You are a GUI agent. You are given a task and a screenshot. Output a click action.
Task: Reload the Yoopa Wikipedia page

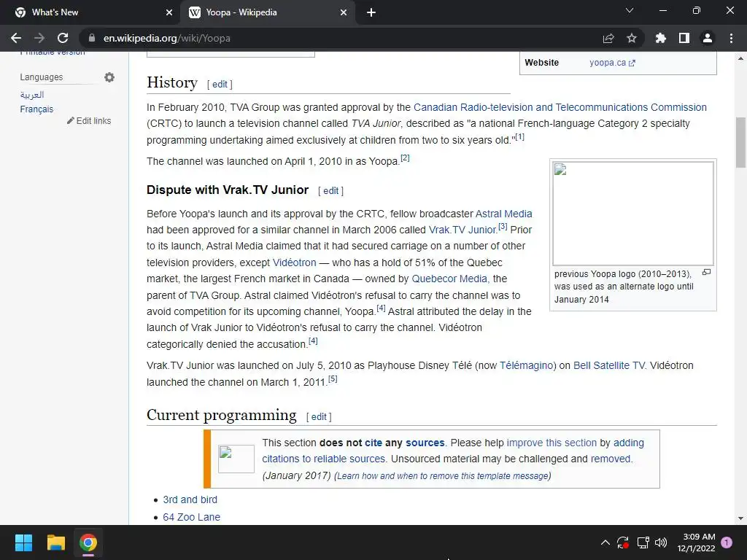63,38
